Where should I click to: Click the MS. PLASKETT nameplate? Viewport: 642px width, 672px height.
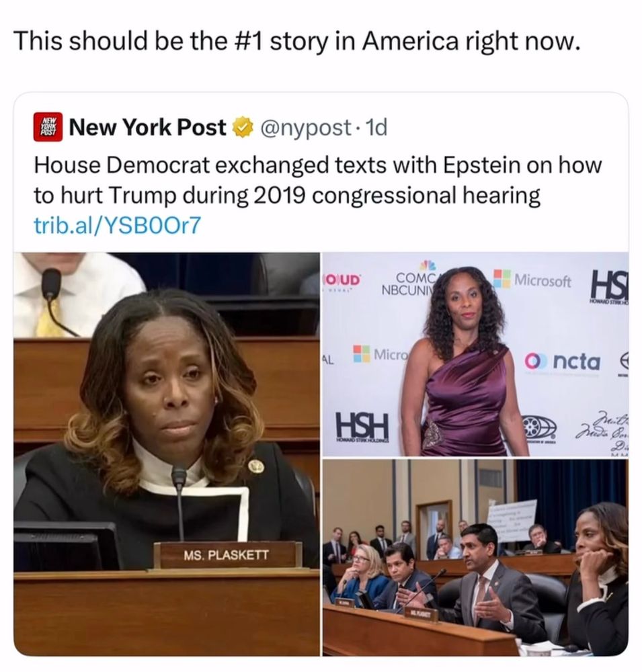click(227, 555)
